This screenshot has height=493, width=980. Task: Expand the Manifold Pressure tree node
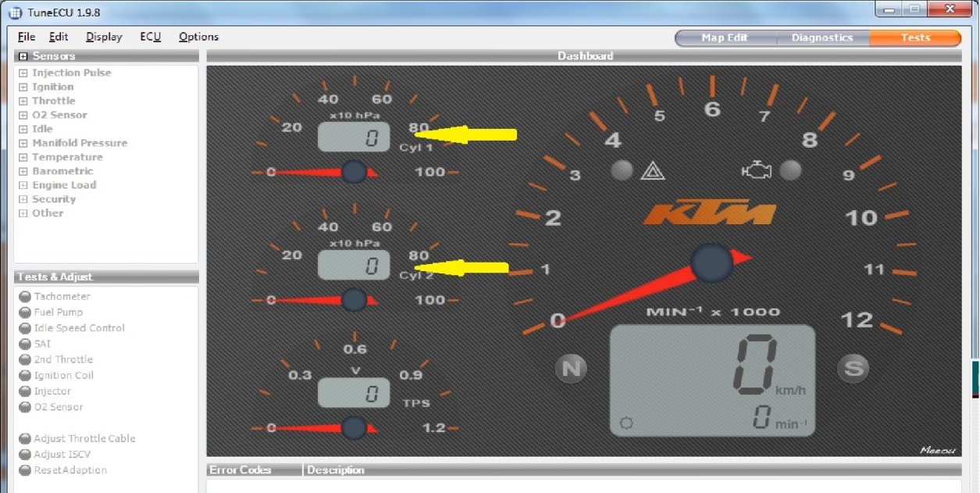coord(23,143)
